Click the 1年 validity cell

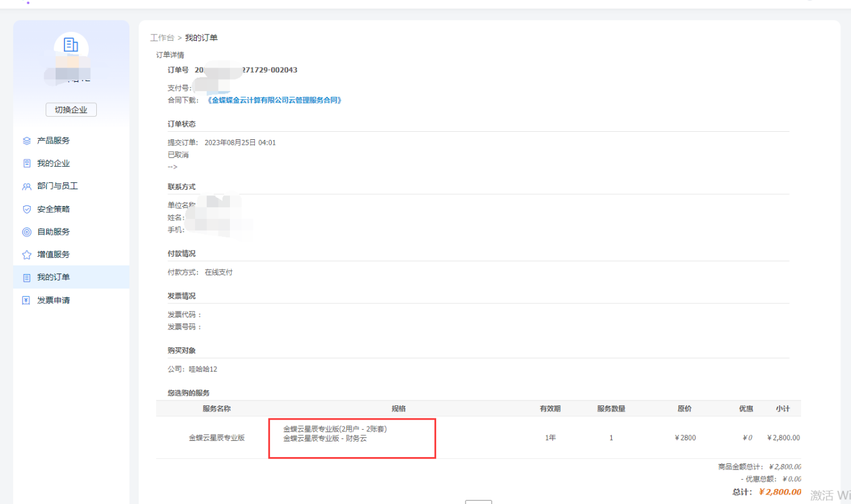coord(550,438)
